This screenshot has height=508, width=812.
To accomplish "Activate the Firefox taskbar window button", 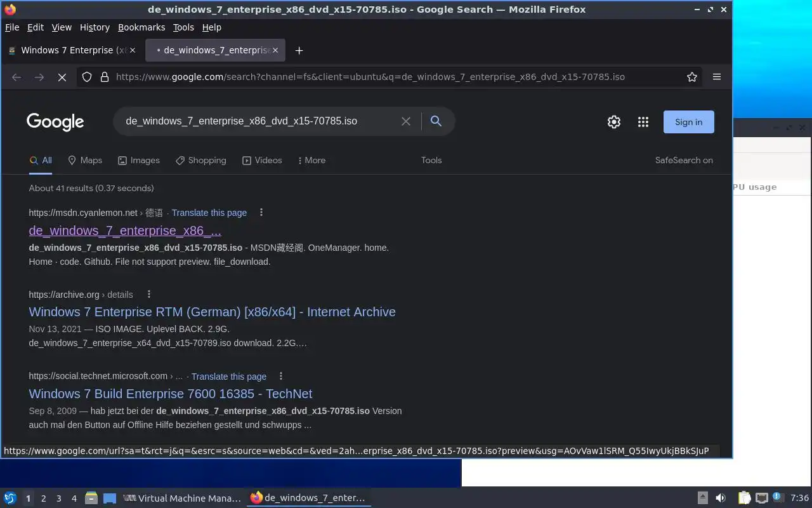I will tap(309, 498).
